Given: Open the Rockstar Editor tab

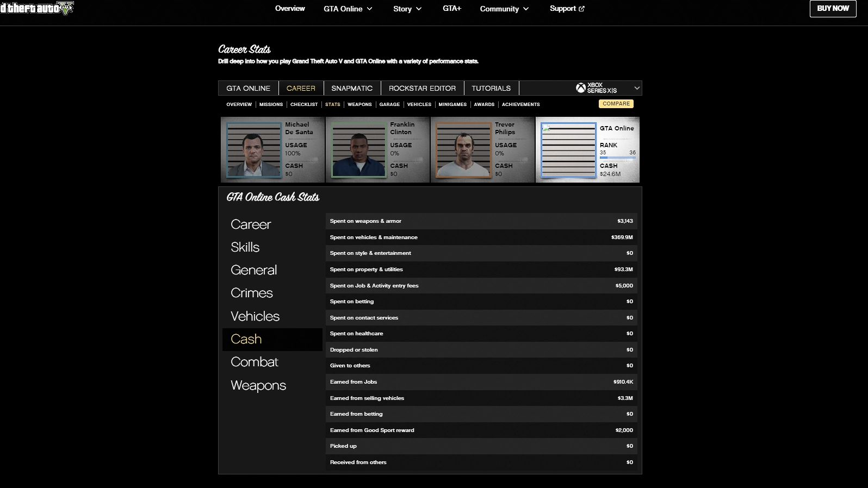Looking at the screenshot, I should pos(422,88).
